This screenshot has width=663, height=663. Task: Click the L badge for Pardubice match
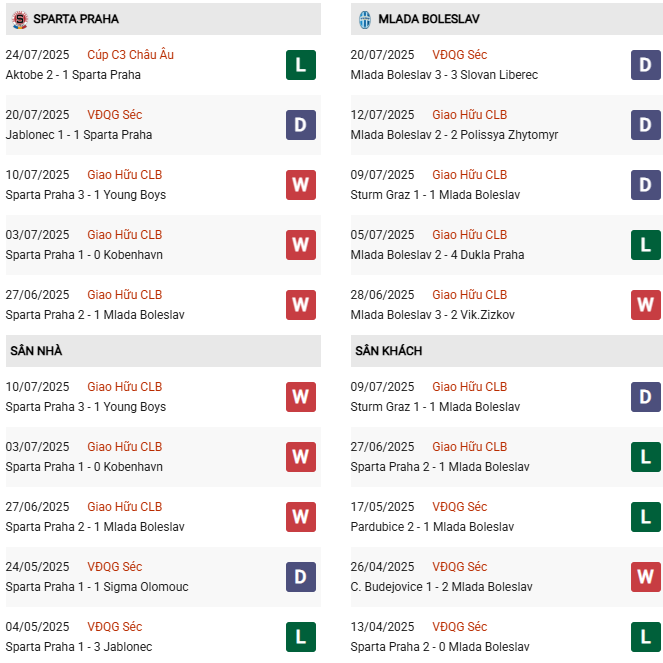tap(646, 517)
